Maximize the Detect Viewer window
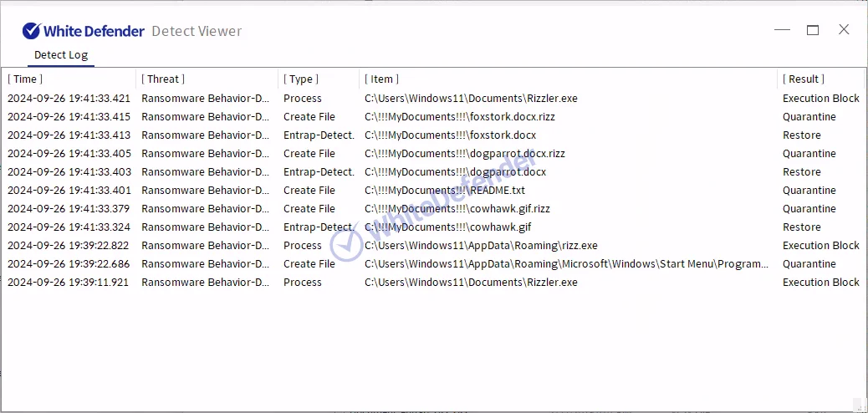868x413 pixels. pyautogui.click(x=812, y=30)
